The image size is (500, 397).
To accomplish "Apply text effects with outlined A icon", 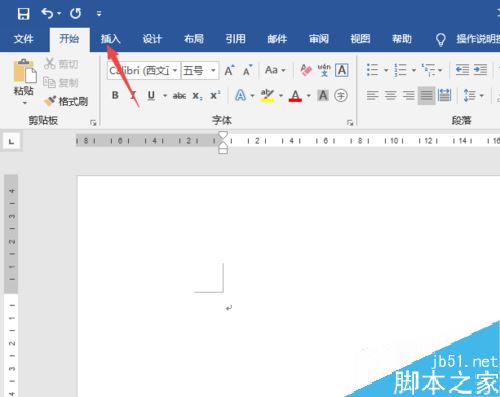I will pyautogui.click(x=240, y=96).
